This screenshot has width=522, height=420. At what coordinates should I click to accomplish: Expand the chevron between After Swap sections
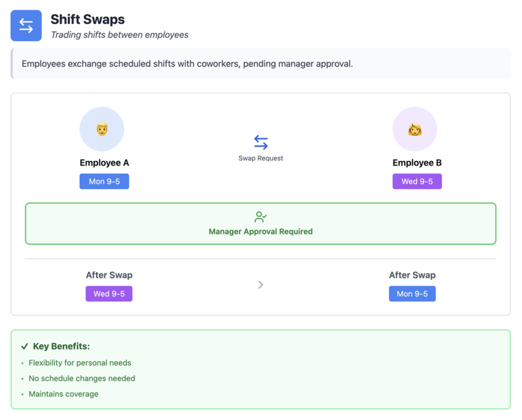(260, 285)
